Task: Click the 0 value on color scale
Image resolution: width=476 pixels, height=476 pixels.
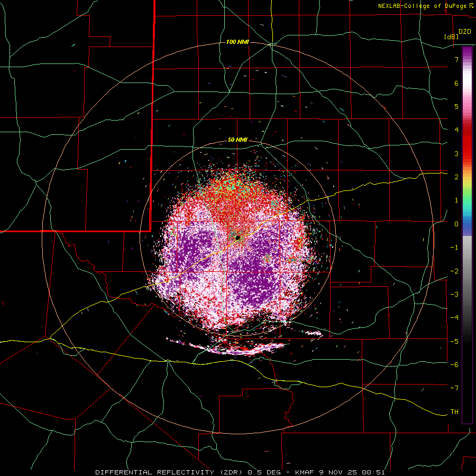Action: (x=456, y=224)
